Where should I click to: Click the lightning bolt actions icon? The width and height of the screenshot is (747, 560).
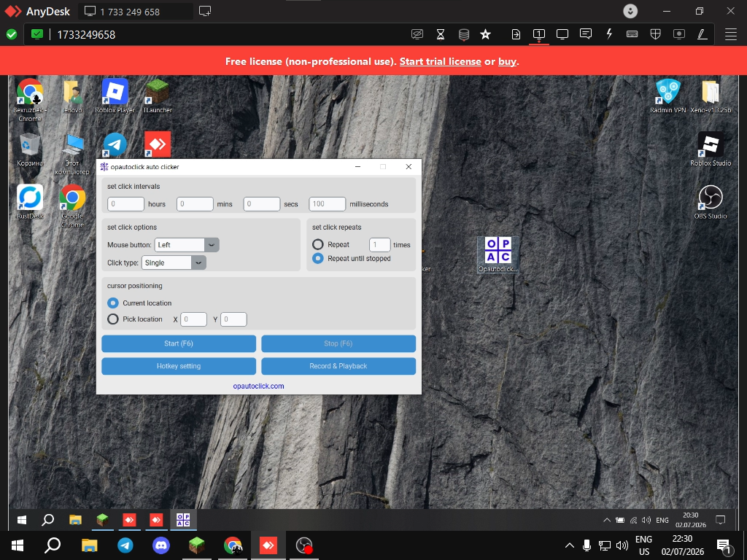click(609, 34)
